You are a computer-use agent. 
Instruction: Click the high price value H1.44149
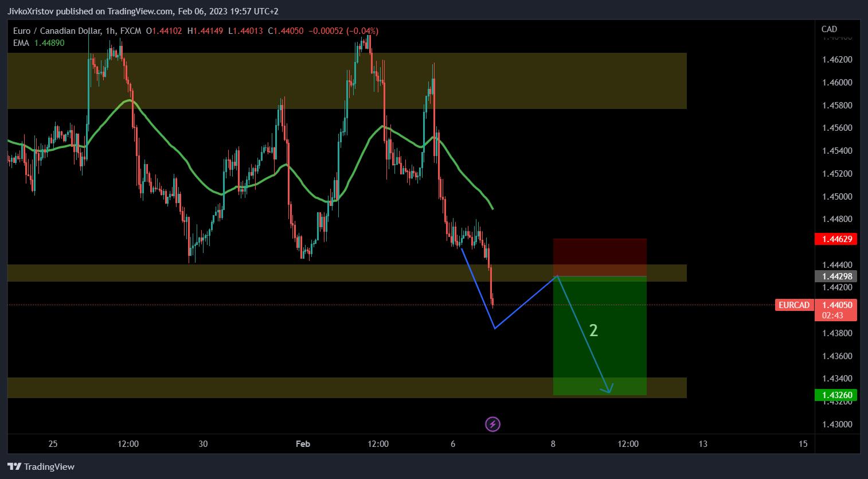click(x=205, y=31)
